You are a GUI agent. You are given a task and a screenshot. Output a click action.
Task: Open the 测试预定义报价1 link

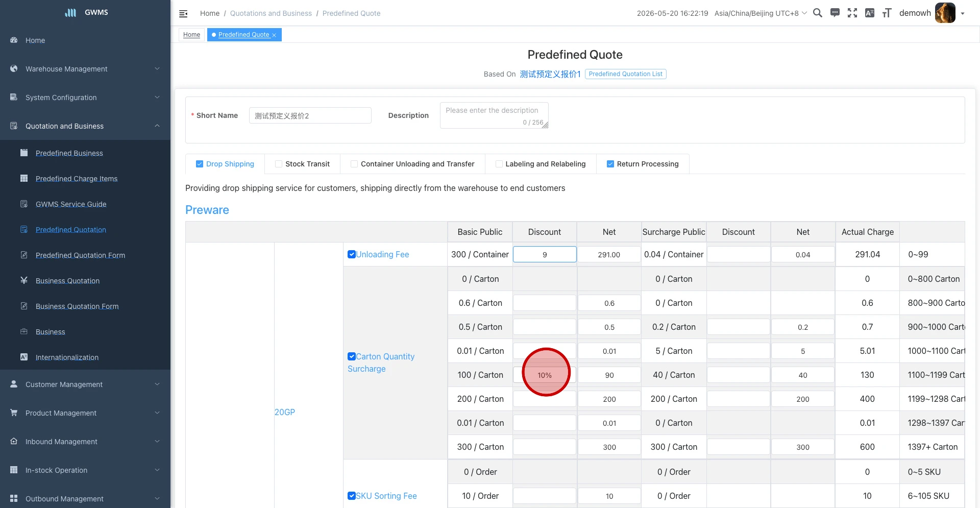tap(550, 74)
